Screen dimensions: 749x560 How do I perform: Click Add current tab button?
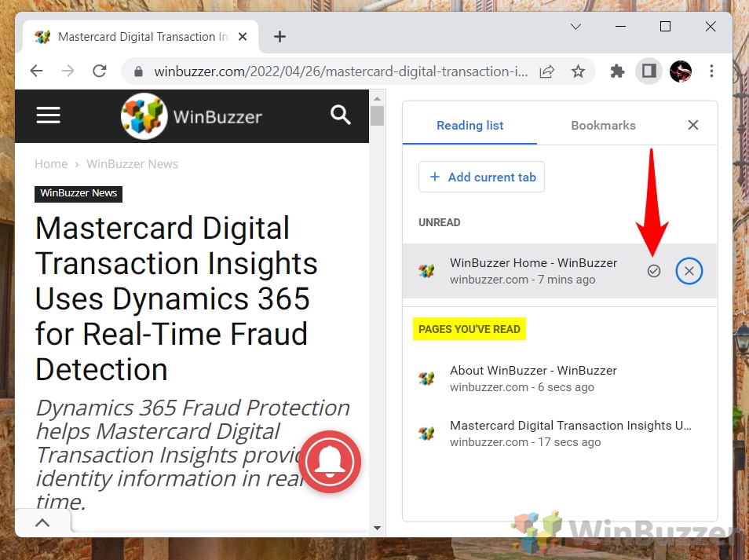point(481,177)
